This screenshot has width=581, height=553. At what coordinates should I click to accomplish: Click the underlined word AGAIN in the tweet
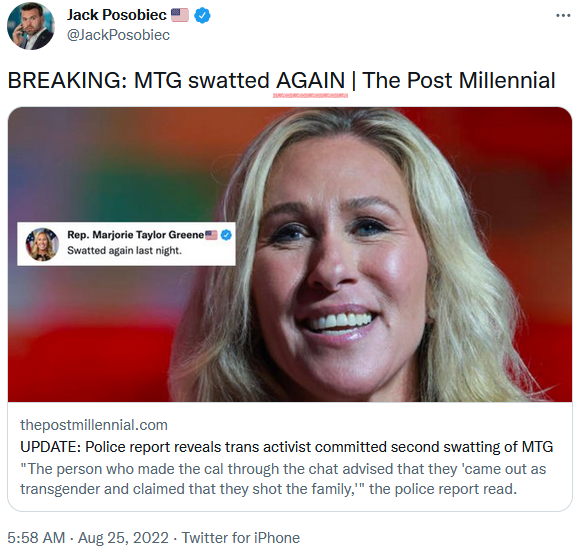click(x=310, y=80)
